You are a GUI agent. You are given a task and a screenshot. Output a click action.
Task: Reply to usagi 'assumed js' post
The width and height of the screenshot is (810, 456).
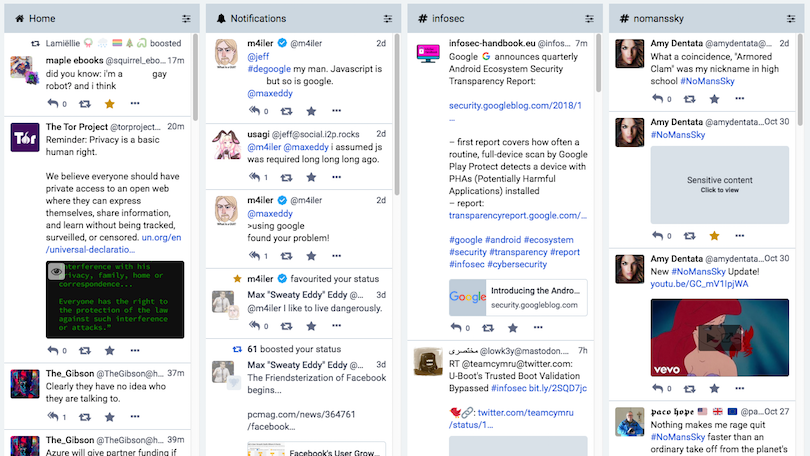point(254,177)
